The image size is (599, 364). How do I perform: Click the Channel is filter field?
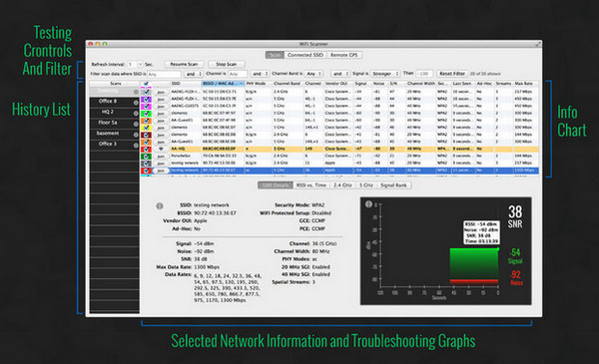238,74
